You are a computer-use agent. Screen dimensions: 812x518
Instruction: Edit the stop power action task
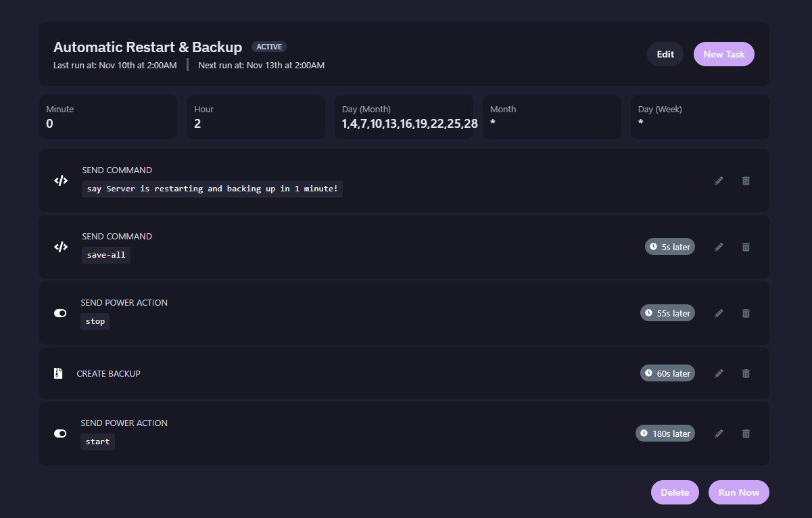point(719,313)
